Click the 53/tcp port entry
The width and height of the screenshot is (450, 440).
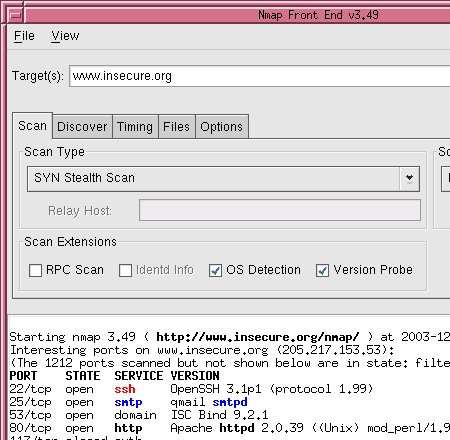[x=30, y=415]
